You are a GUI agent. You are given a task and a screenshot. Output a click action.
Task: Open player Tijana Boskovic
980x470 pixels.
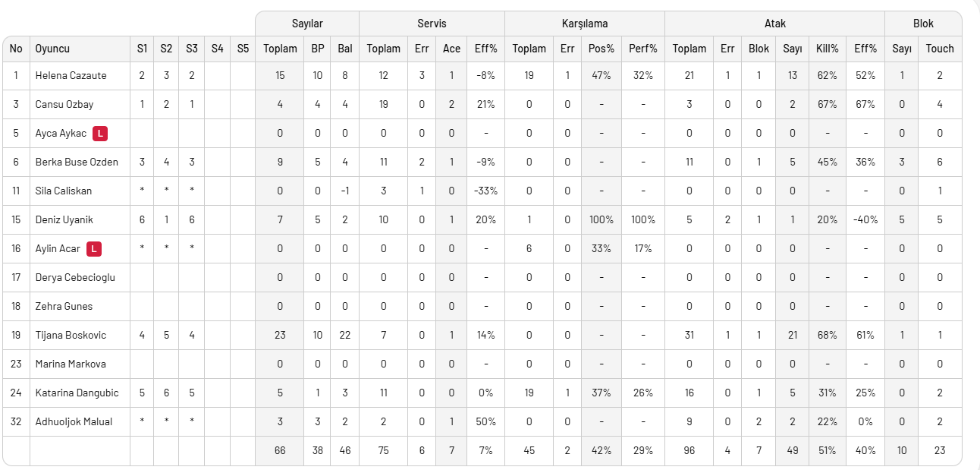71,336
